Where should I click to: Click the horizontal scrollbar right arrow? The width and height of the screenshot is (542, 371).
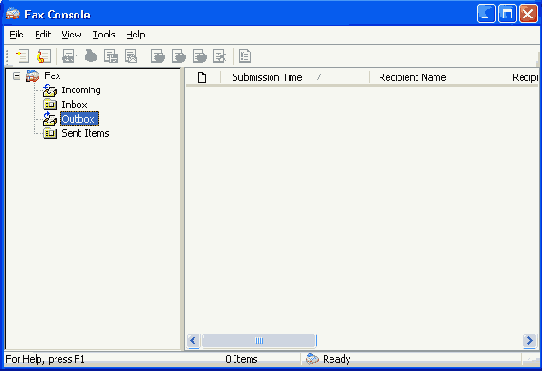coord(529,341)
